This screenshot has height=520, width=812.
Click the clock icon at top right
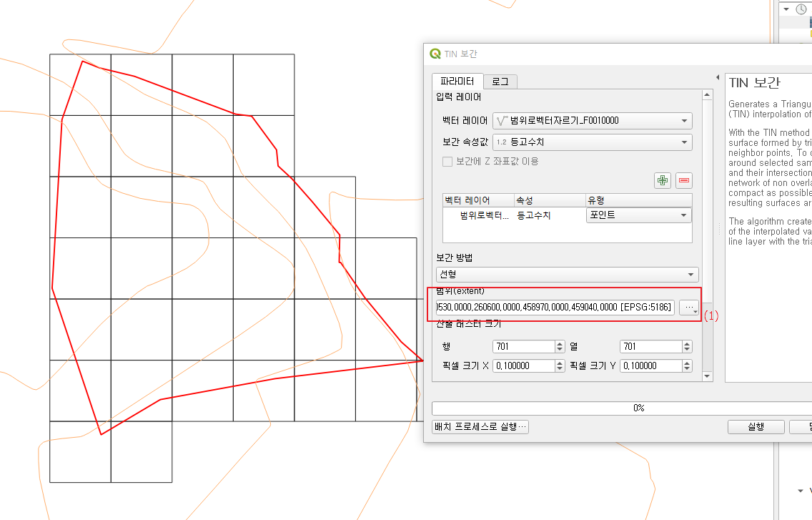click(801, 9)
